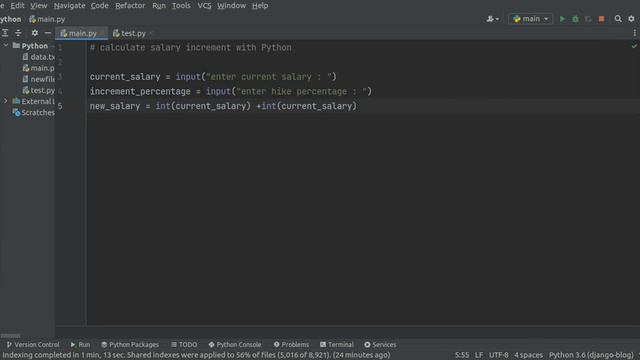Image resolution: width=640 pixels, height=360 pixels.
Task: Open the Terminal tool window
Action: pyautogui.click(x=337, y=344)
